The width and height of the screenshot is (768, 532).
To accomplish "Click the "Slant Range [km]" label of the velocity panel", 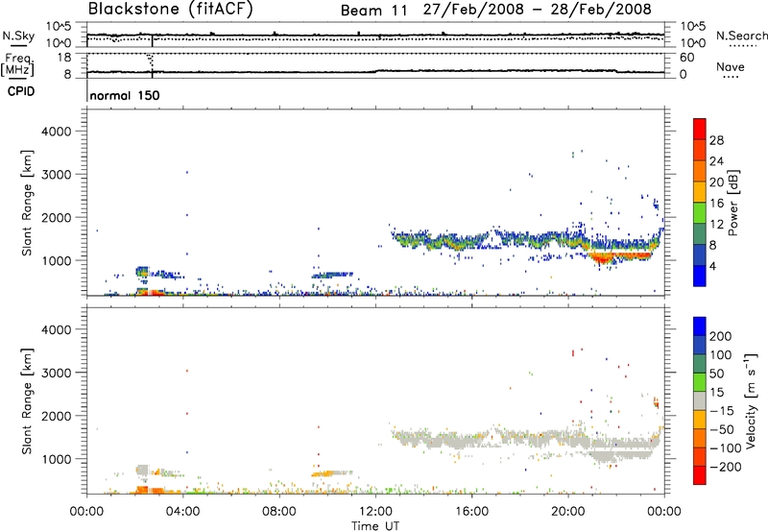I will (27, 401).
